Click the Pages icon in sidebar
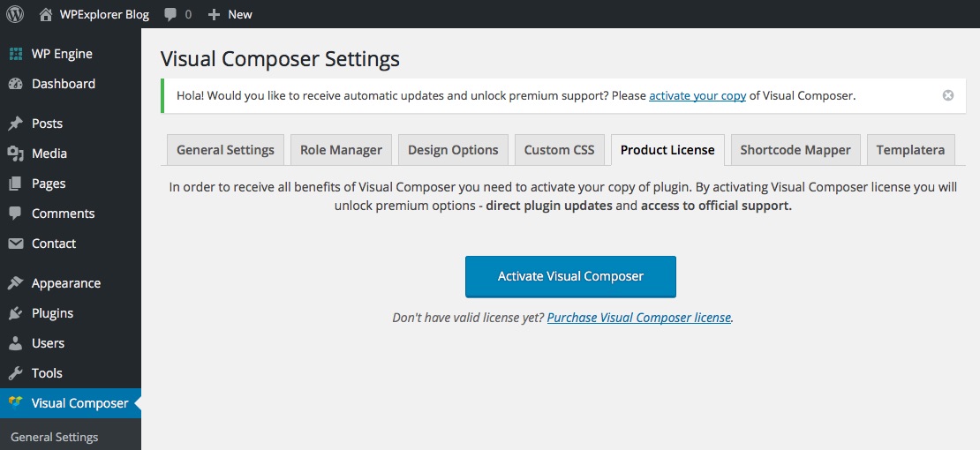The width and height of the screenshot is (980, 450). 16,184
